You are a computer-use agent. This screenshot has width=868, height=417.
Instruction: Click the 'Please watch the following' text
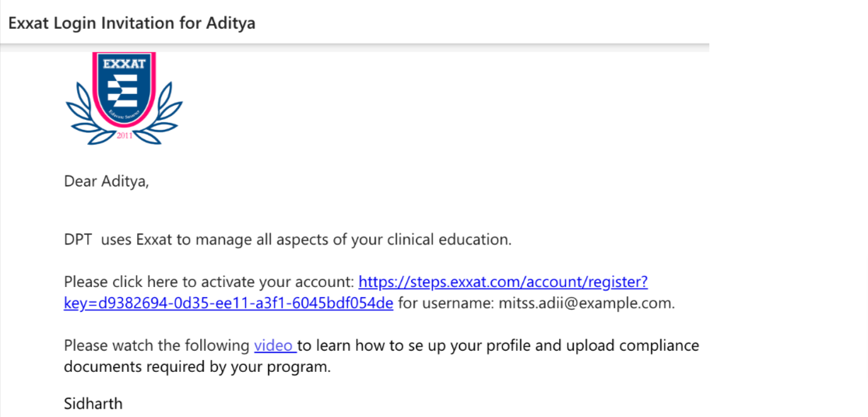click(x=156, y=345)
